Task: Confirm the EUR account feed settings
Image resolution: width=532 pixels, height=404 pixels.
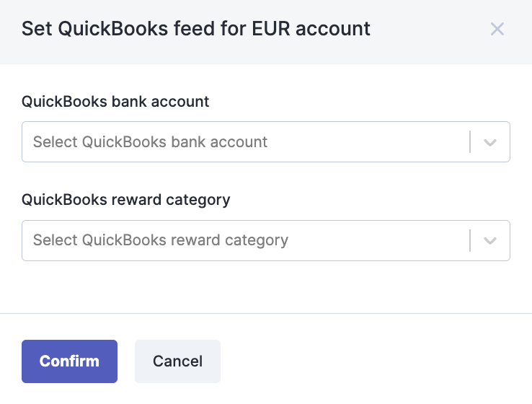Action: 69,361
